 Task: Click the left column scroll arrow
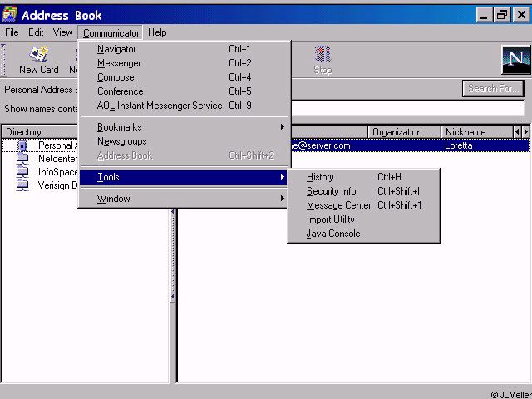click(x=517, y=132)
